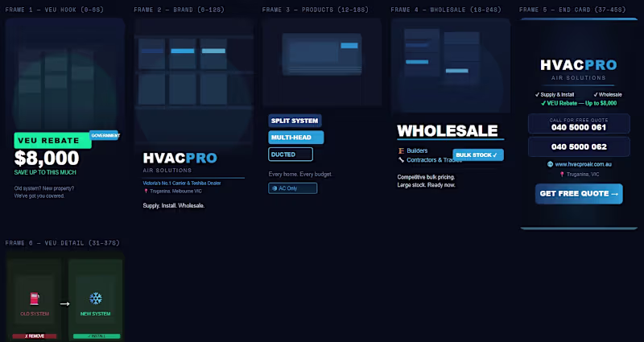
Task: Click the Supply & Install check item
Action: [x=555, y=94]
